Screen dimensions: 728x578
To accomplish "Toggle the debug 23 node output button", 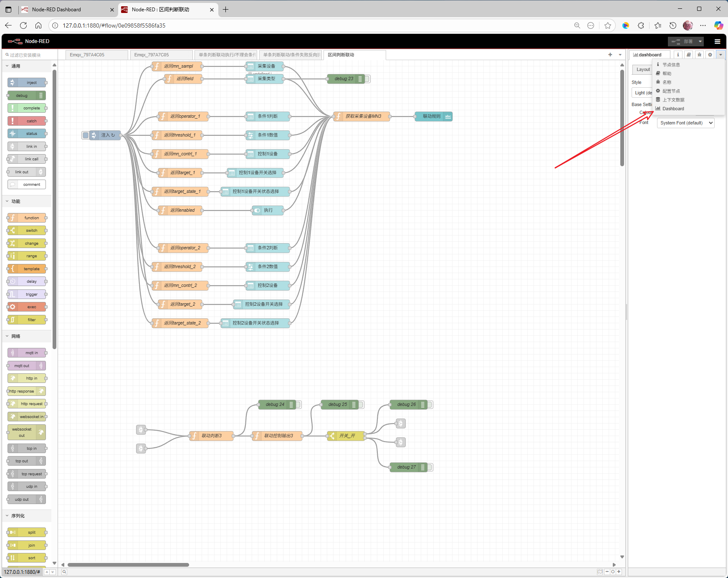I will click(367, 79).
